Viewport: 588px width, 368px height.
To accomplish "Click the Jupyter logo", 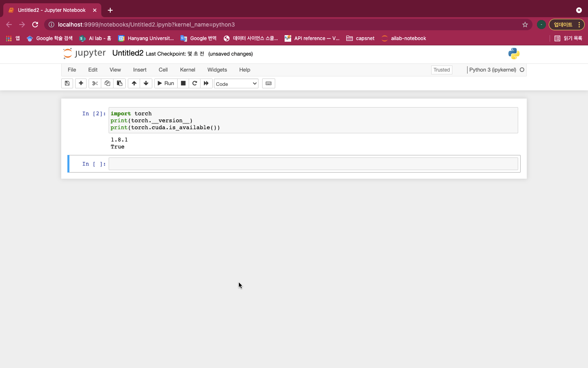I will (x=85, y=53).
